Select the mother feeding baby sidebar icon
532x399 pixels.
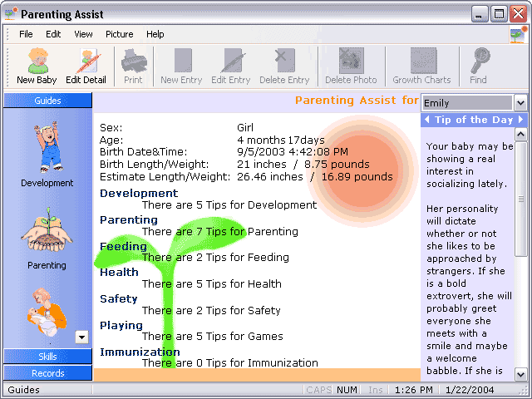(47, 313)
